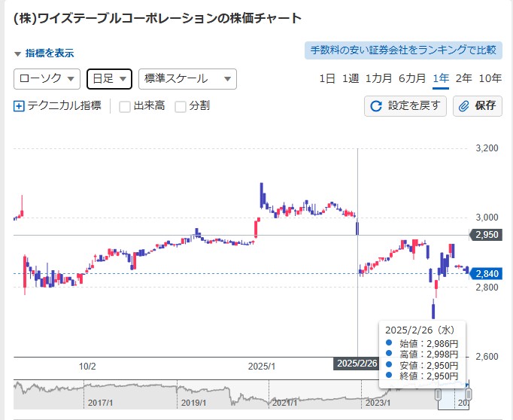Image resolution: width=513 pixels, height=420 pixels.
Task: Click 始値：2,986円 in the tooltip
Action: click(x=429, y=344)
